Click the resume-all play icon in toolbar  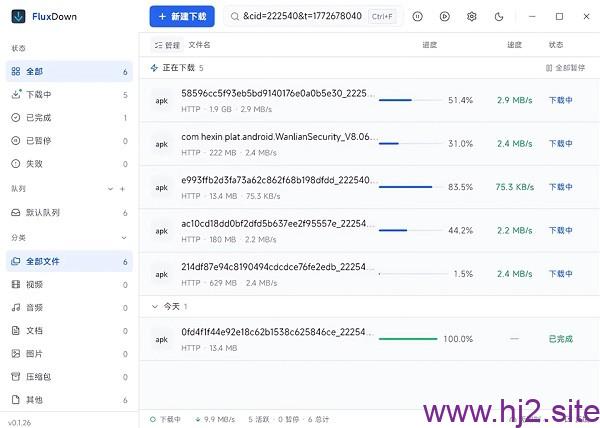click(445, 16)
